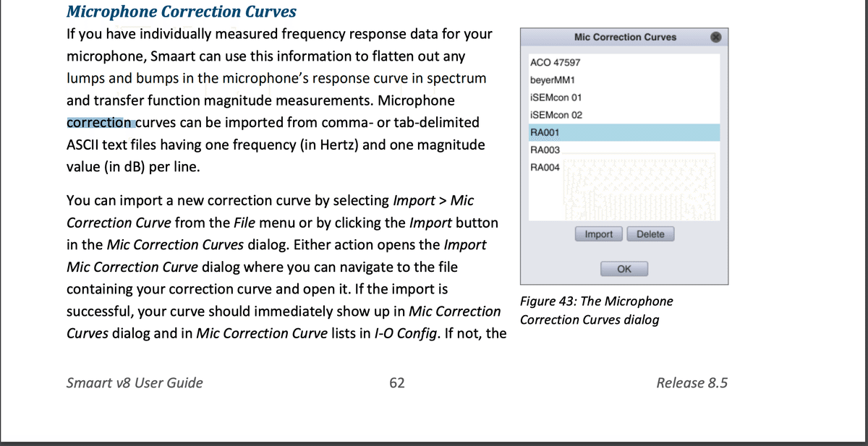Click the Smaart v8 User Guide footer text

(x=134, y=383)
